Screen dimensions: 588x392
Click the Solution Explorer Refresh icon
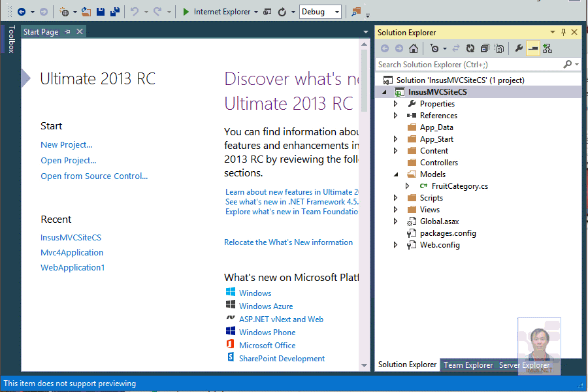pyautogui.click(x=470, y=48)
